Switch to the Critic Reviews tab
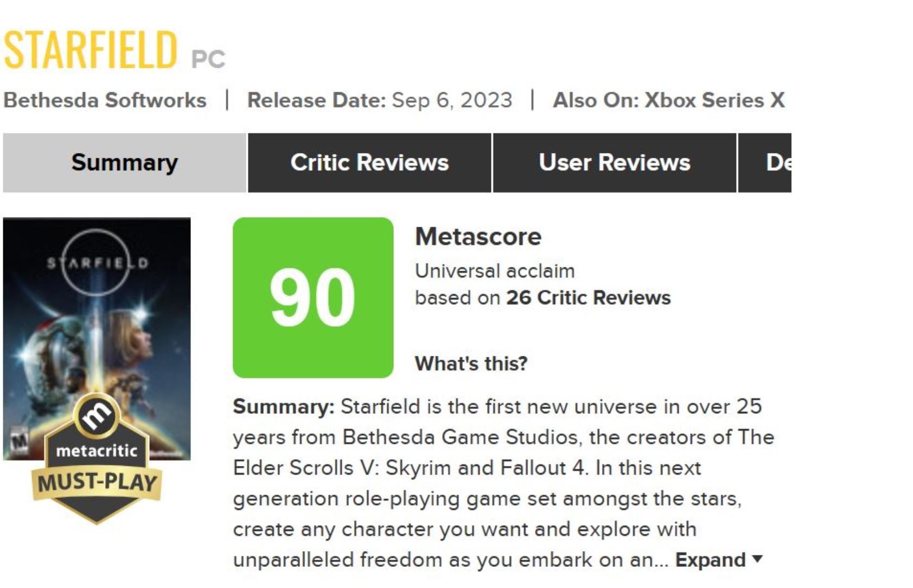913x588 pixels. pyautogui.click(x=369, y=163)
